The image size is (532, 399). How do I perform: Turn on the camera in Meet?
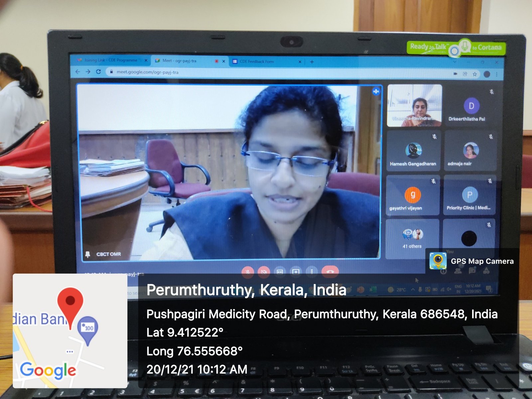point(264,272)
